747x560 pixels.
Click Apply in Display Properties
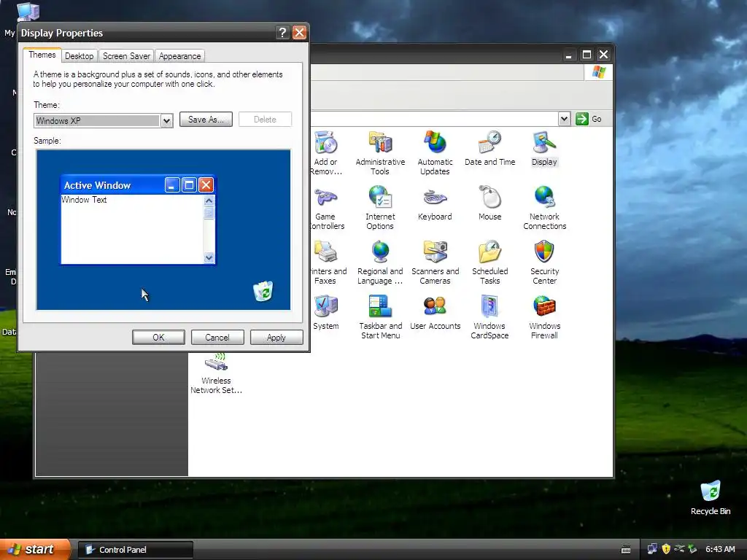pyautogui.click(x=276, y=337)
